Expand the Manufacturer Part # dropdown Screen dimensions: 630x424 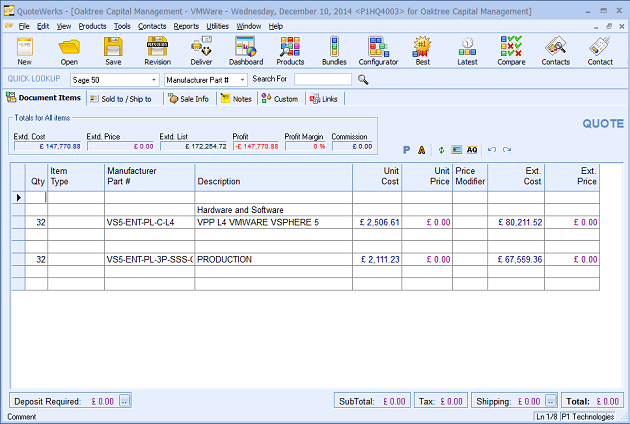point(241,79)
